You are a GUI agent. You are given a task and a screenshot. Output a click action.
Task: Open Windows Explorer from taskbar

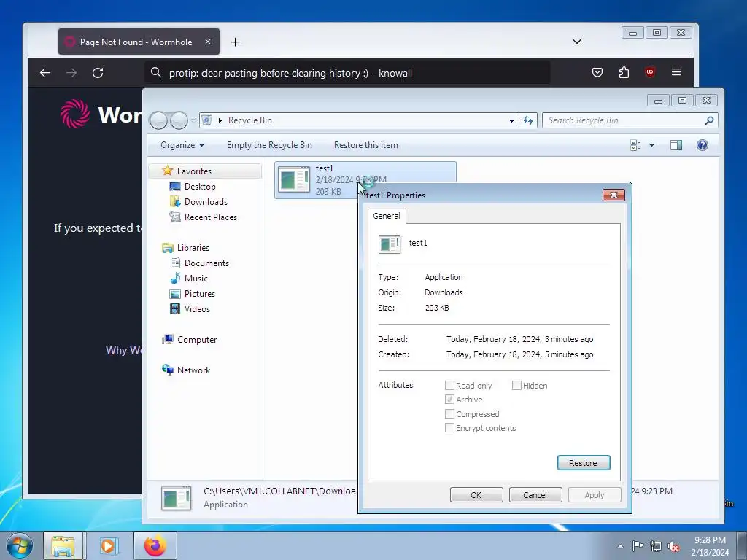(63, 545)
